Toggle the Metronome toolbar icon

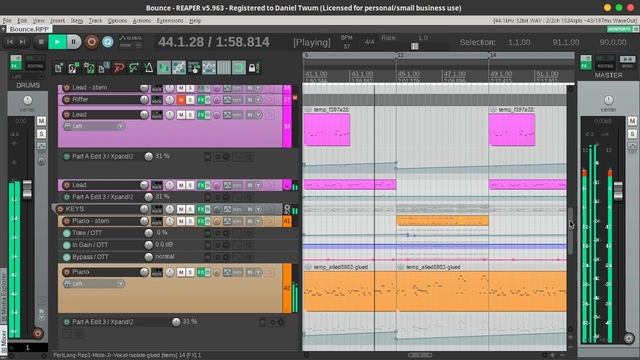click(x=149, y=68)
